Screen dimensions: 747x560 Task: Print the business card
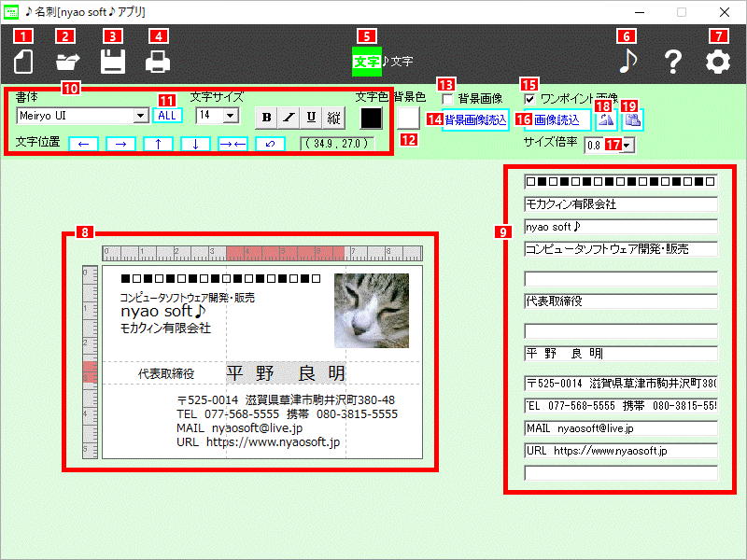pyautogui.click(x=158, y=62)
